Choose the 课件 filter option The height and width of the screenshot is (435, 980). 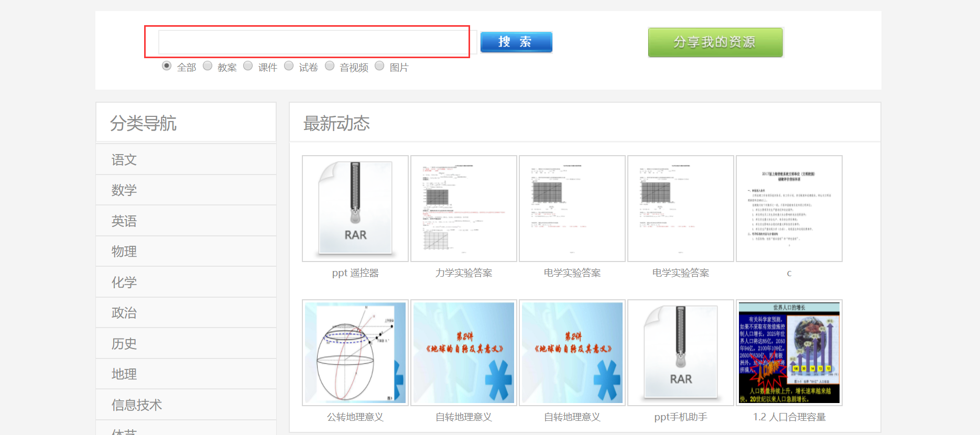coord(248,66)
